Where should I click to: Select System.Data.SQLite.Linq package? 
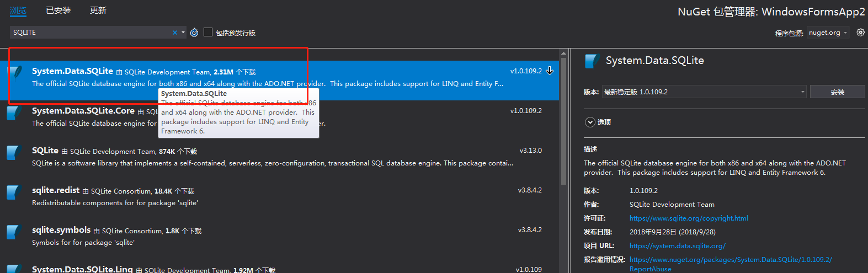point(279,266)
